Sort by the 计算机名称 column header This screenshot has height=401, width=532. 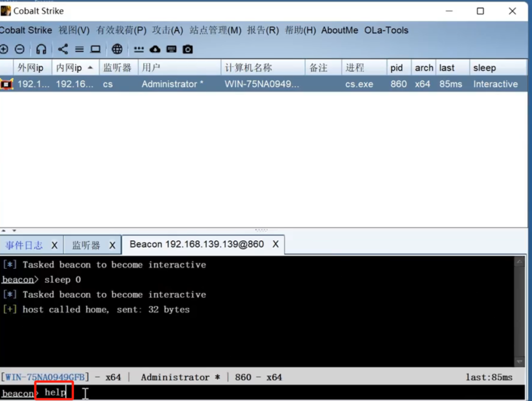coord(263,68)
